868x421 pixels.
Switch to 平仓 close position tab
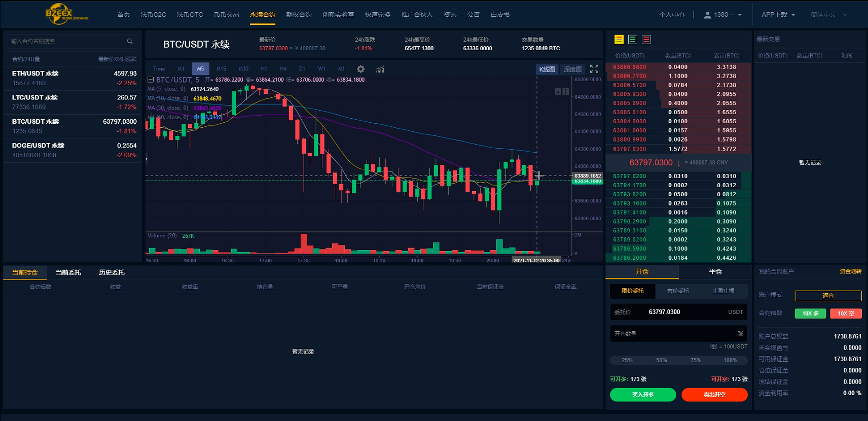pyautogui.click(x=715, y=272)
